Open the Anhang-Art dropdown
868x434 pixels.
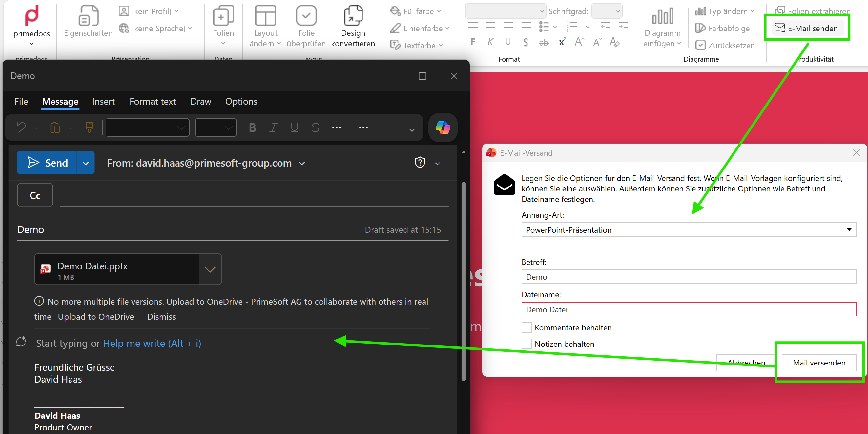(x=689, y=230)
